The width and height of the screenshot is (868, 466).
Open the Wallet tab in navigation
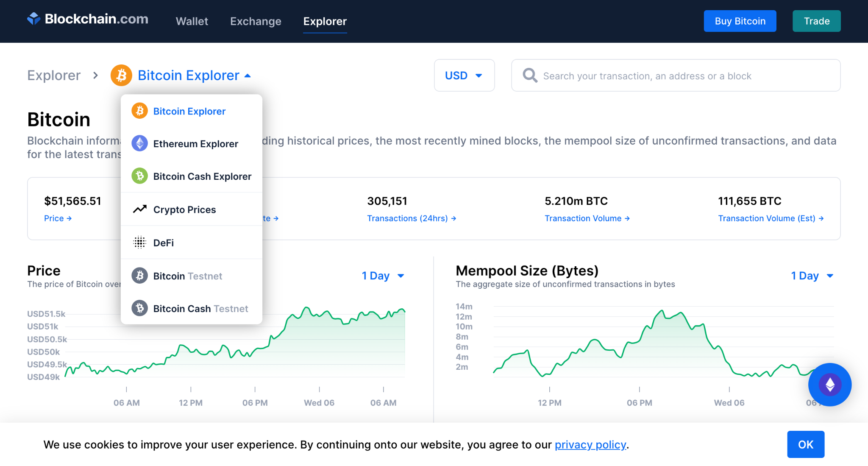192,21
